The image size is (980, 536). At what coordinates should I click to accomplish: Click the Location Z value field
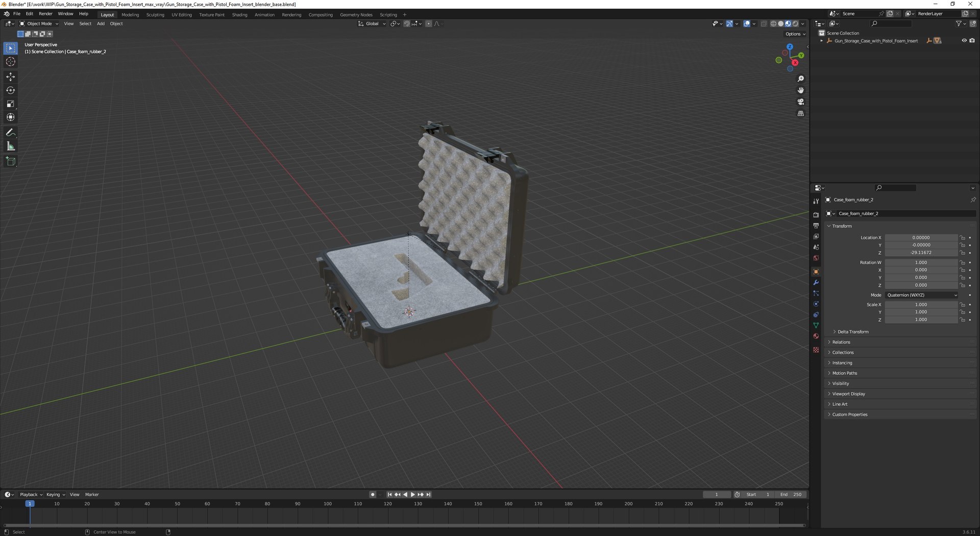click(x=921, y=253)
